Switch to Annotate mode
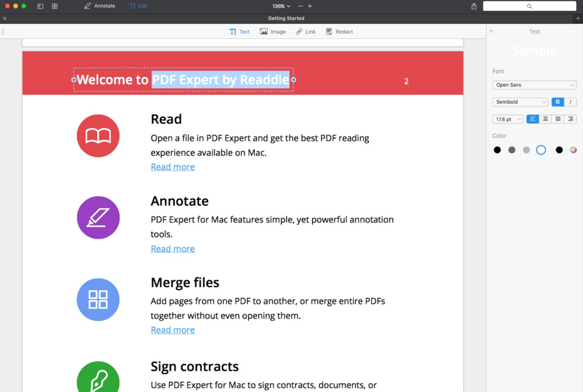Image resolution: width=583 pixels, height=392 pixels. click(100, 6)
